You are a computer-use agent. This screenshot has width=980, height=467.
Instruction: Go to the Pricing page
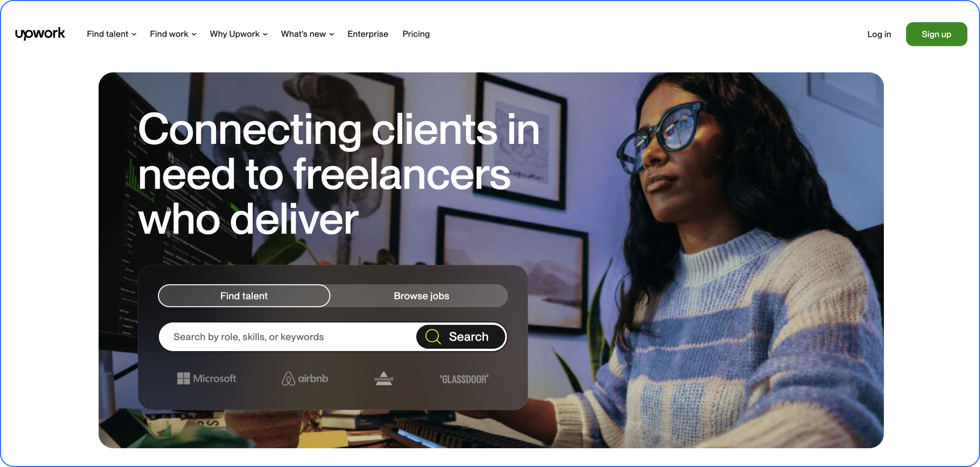click(x=416, y=34)
